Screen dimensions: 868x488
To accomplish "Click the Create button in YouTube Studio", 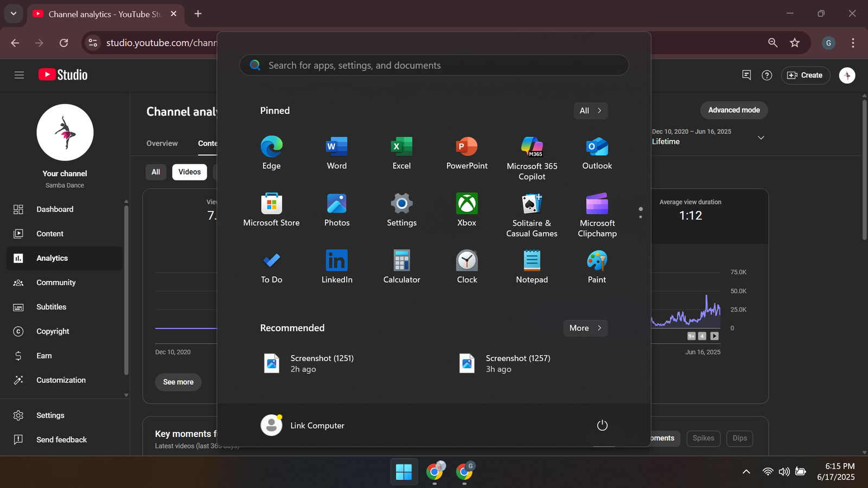I will 805,75.
